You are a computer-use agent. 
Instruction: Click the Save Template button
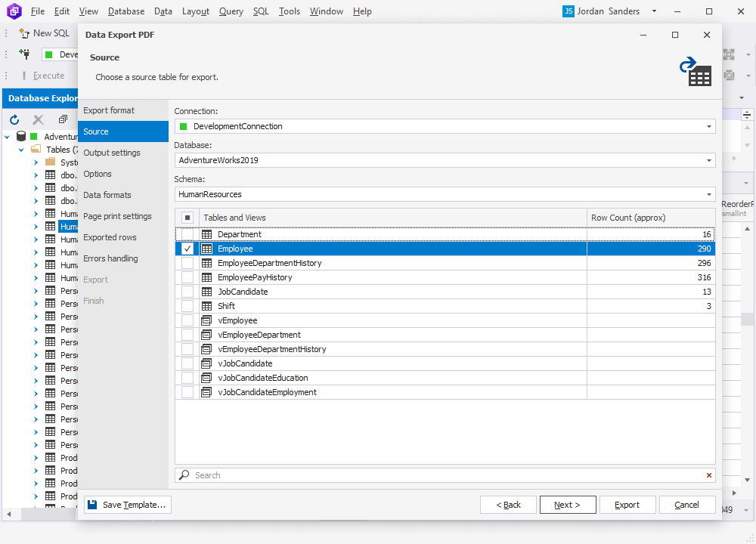[127, 504]
